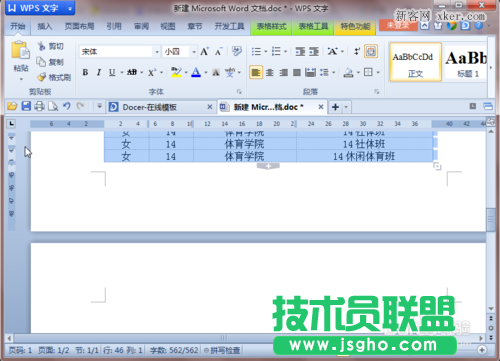Select the 标题 1 (Heading 1) style
Screen dimensions: 500x361
pyautogui.click(x=466, y=62)
